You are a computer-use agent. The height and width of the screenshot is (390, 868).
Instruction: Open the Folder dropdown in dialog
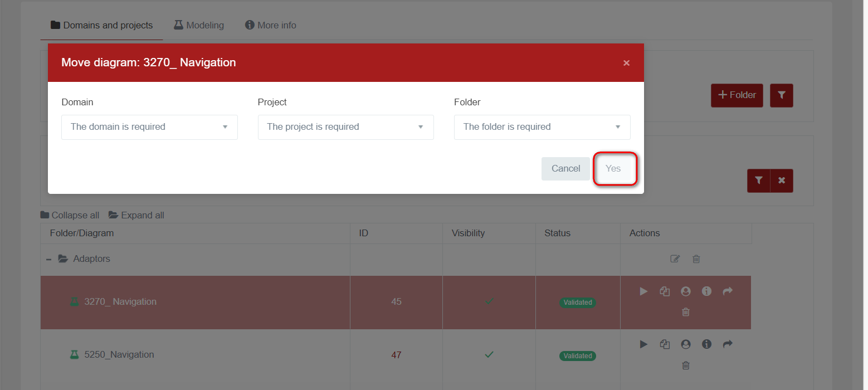tap(542, 127)
